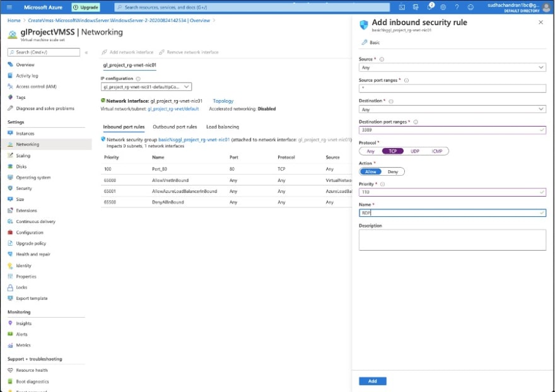Select the gl_project_rg-vnet-nic01 interface tab
555x392 pixels.
tap(129, 65)
